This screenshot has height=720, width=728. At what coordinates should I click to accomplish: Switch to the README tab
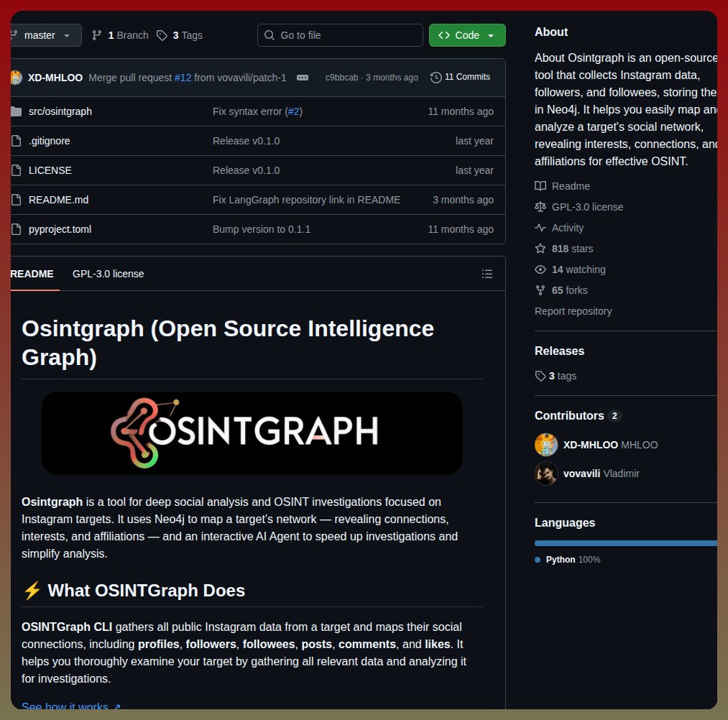click(x=32, y=274)
